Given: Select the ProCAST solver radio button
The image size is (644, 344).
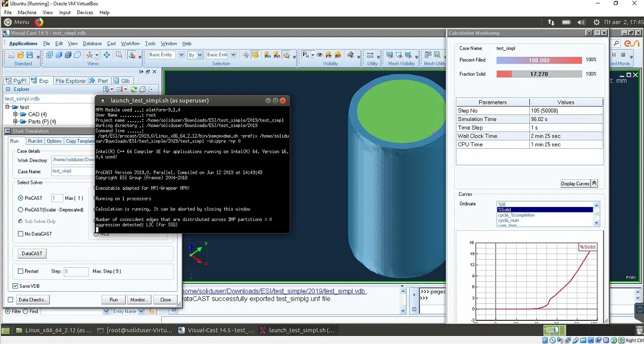Looking at the screenshot, I should [21, 198].
